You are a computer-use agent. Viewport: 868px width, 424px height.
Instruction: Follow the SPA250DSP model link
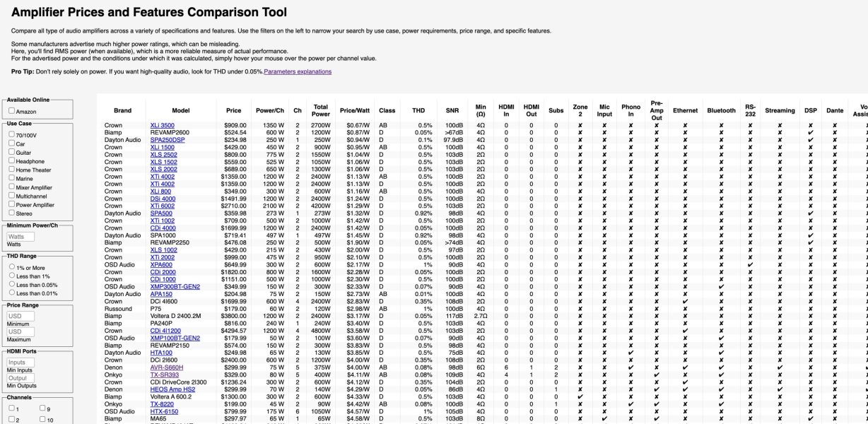pos(168,140)
